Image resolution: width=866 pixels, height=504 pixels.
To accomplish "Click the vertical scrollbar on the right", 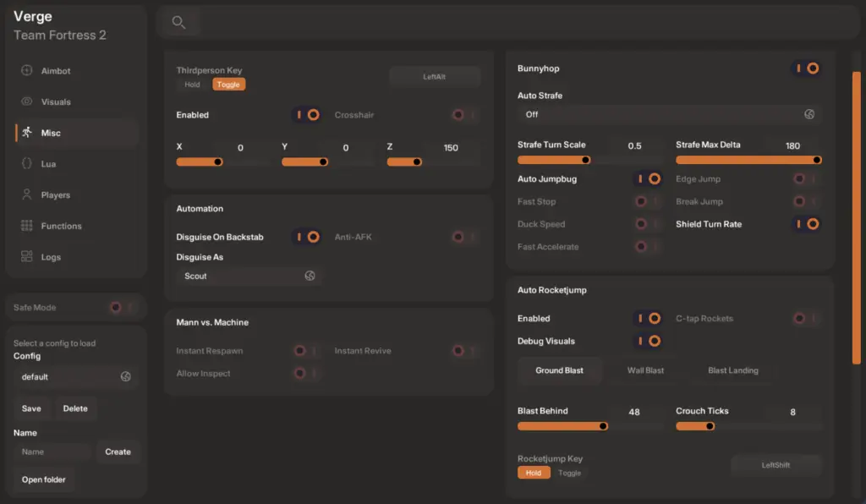I will pos(857,218).
